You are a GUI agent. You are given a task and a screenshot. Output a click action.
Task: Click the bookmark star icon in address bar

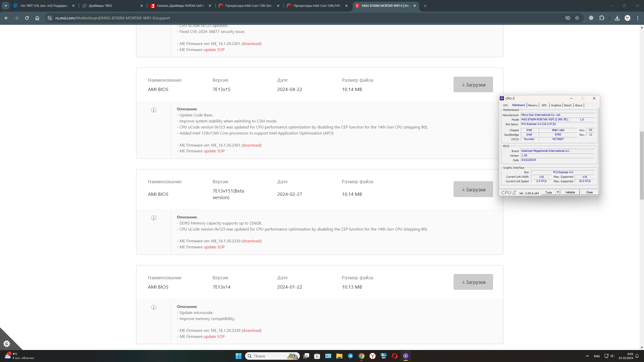pos(577,18)
